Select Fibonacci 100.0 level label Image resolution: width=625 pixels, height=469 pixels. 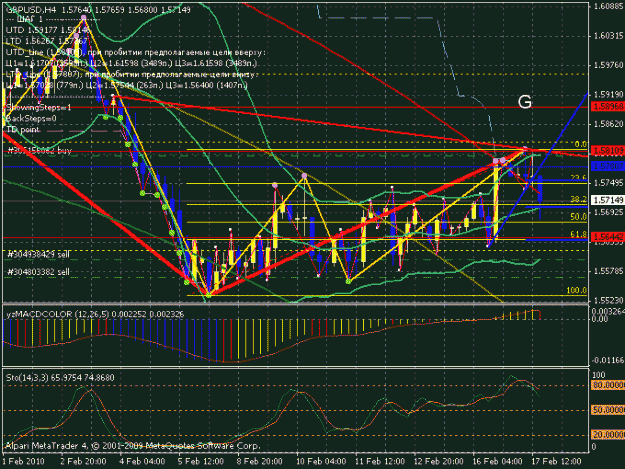576,290
